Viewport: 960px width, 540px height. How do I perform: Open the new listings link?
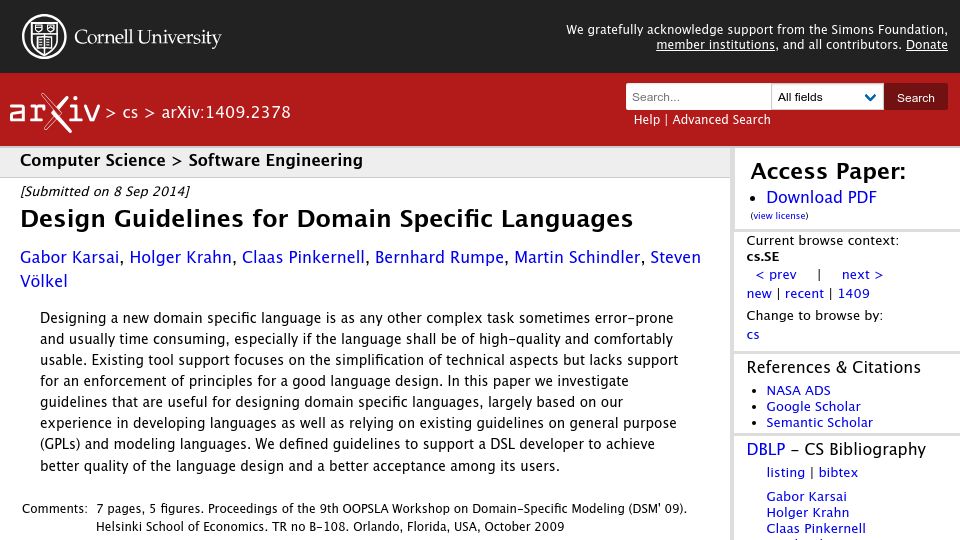[x=759, y=293]
